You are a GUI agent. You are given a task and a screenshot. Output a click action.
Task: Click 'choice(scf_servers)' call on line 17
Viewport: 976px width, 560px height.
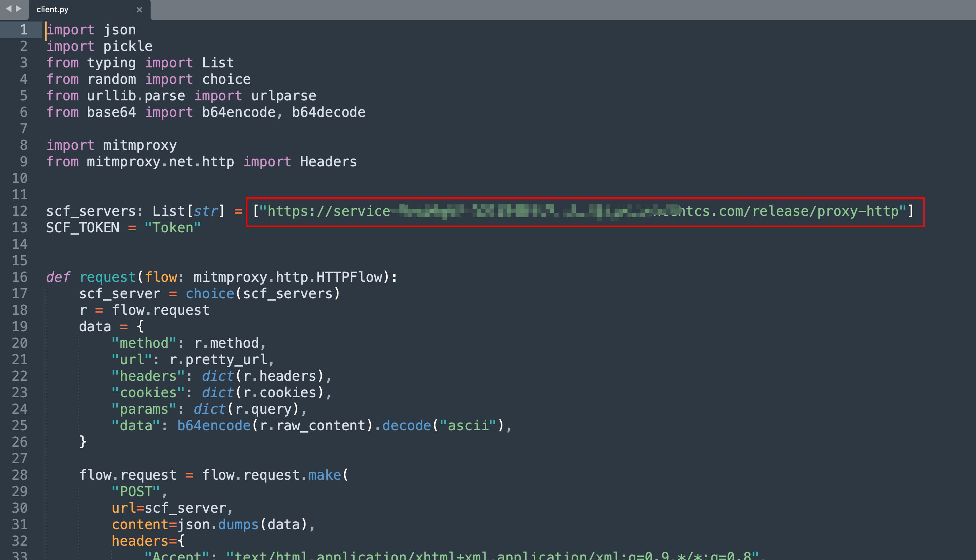tap(263, 294)
